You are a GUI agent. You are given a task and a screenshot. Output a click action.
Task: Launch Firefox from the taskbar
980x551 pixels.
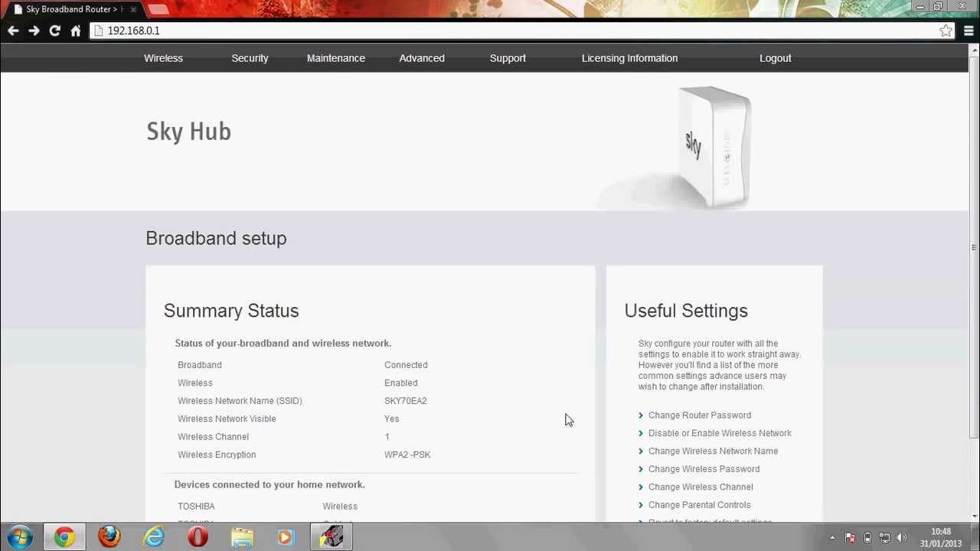(x=109, y=537)
